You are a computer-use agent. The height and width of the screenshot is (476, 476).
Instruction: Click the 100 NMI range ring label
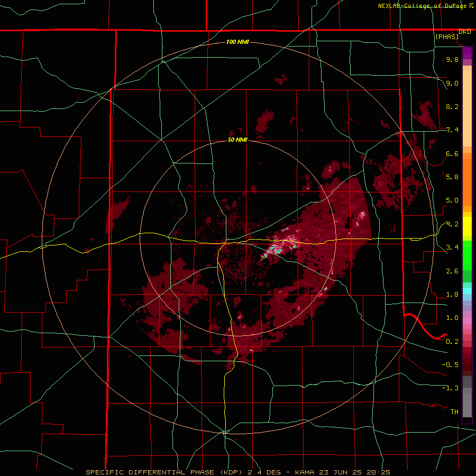[237, 42]
